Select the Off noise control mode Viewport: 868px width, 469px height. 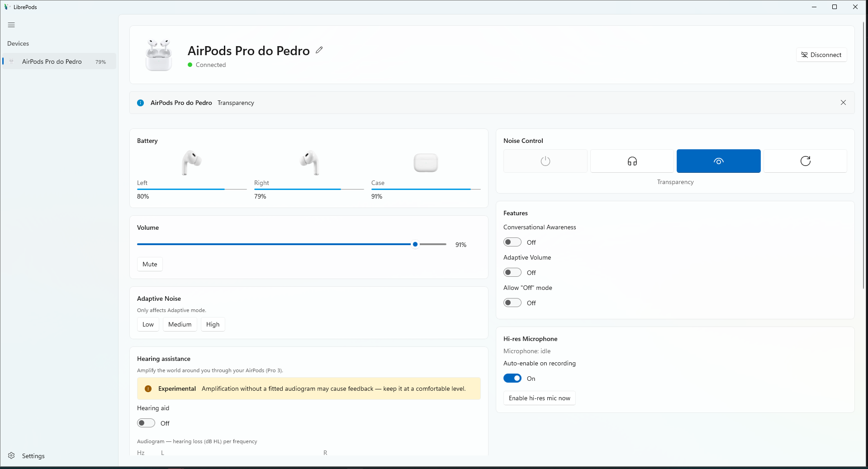tap(545, 161)
